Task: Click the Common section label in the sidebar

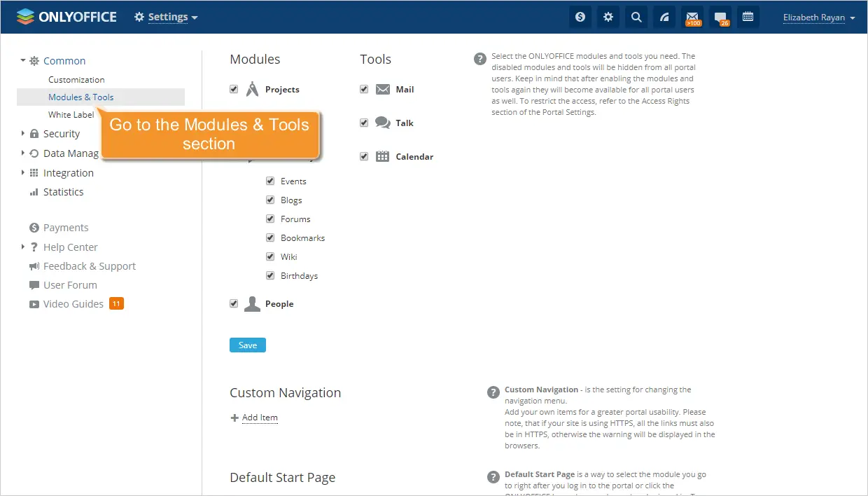Action: click(x=64, y=61)
